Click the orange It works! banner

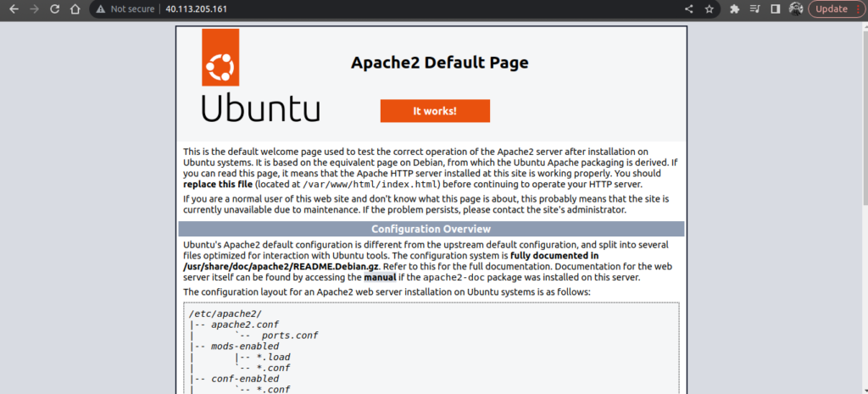pos(435,111)
